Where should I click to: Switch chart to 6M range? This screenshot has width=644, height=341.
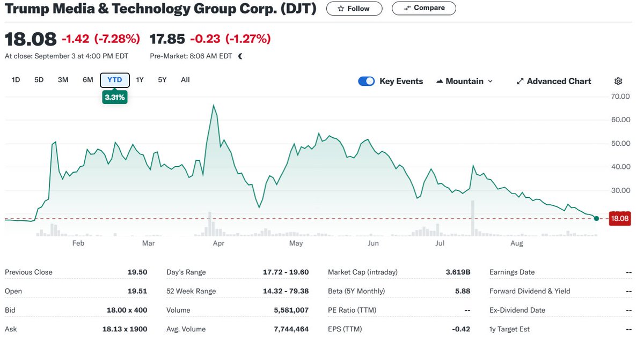88,80
